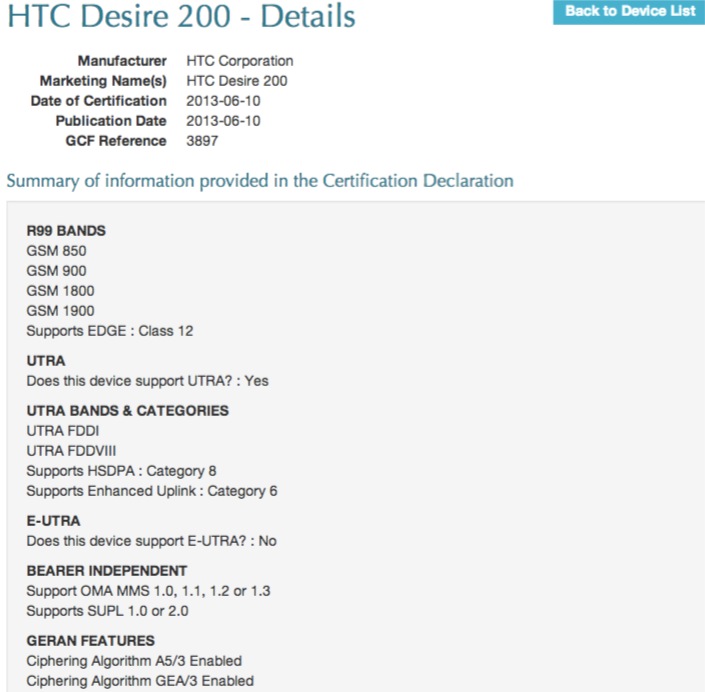The image size is (705, 692).
Task: Click Supports Enhanced Uplink : Category 6
Action: (152, 491)
